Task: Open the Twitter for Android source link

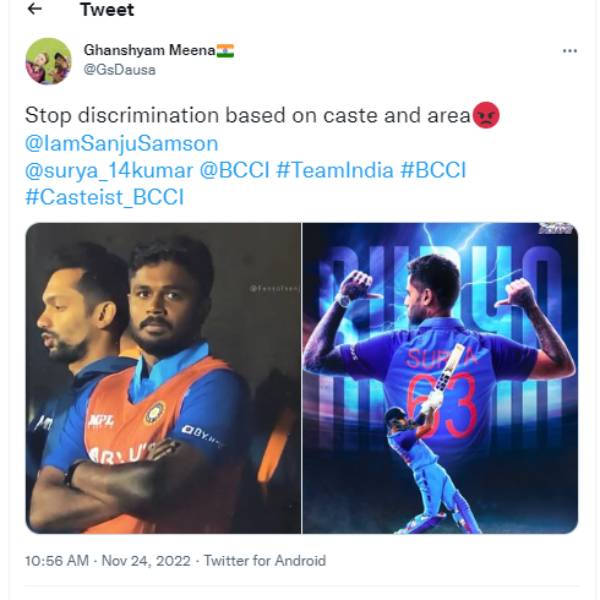Action: (x=264, y=561)
